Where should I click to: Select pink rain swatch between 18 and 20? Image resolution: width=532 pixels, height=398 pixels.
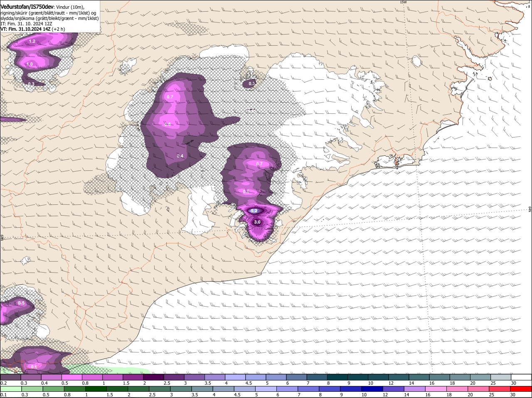[458, 389]
